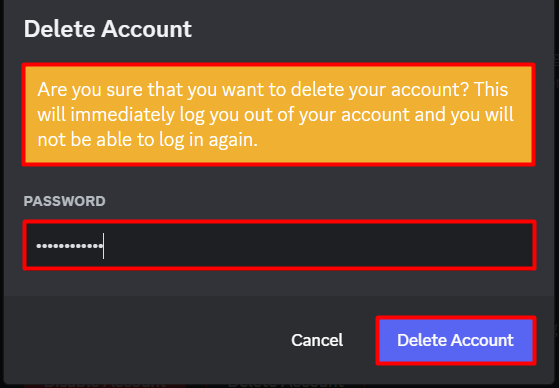Click the "Are you sure" warning line
This screenshot has width=559, height=388.
[x=272, y=90]
